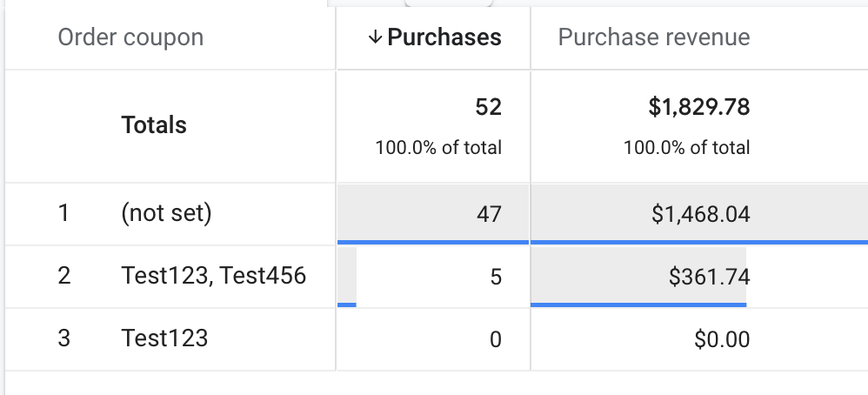
Task: Click purchases value 5
Action: coord(496,277)
